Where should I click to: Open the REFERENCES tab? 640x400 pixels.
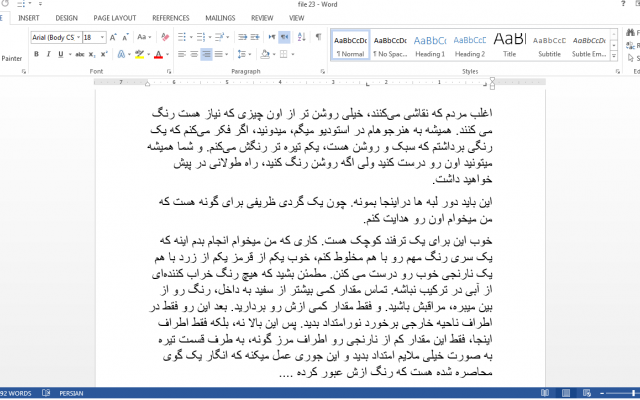171,18
